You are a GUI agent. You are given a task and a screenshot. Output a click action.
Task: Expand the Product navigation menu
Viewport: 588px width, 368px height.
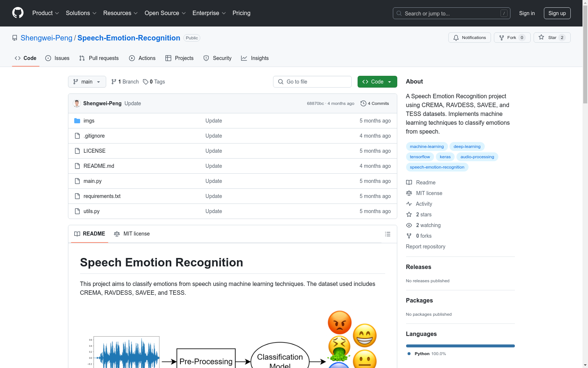46,13
